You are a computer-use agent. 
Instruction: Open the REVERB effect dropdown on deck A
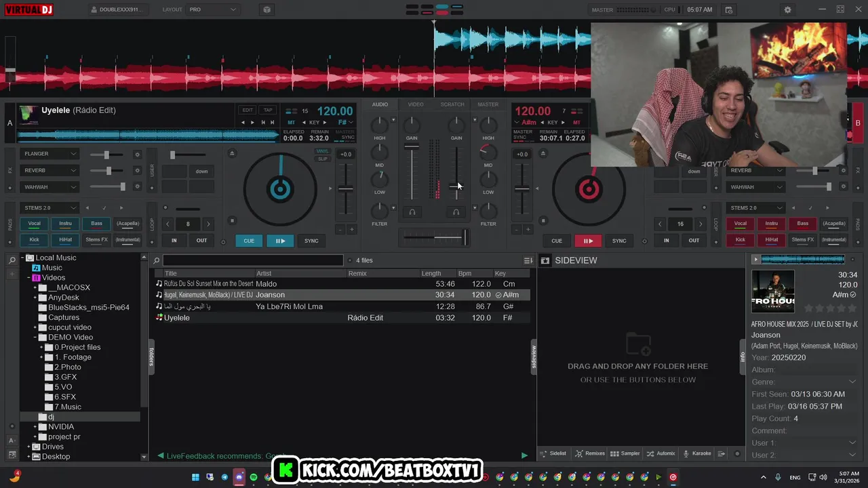point(50,170)
